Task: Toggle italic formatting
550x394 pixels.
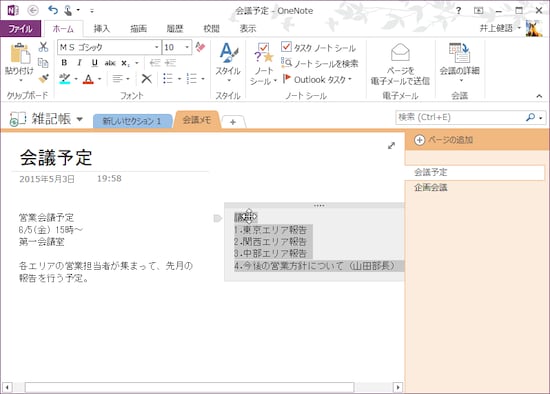Action: click(x=80, y=63)
